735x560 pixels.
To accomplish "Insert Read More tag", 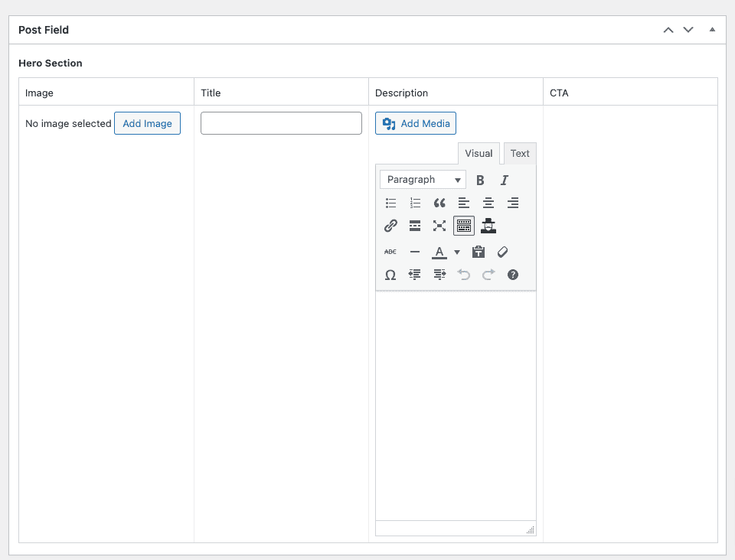I will 415,226.
